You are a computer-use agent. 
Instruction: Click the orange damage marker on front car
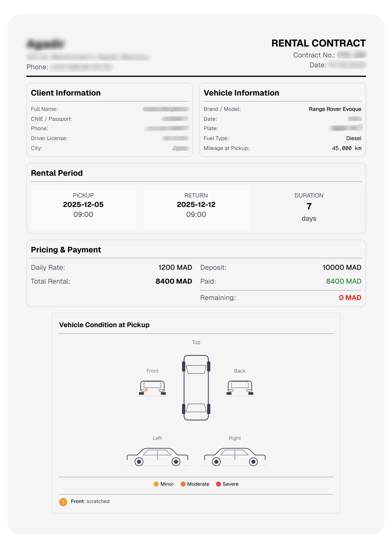(x=146, y=390)
